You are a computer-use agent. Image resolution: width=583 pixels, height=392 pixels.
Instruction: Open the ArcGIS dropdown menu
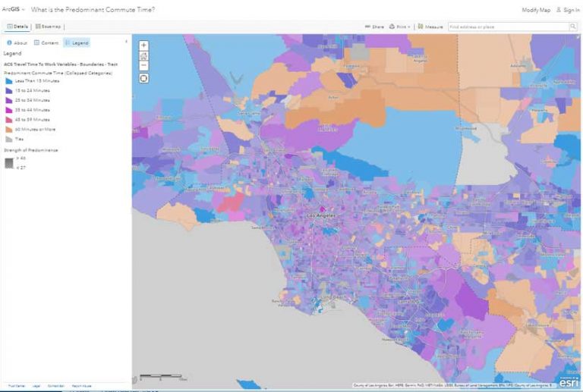pos(14,9)
